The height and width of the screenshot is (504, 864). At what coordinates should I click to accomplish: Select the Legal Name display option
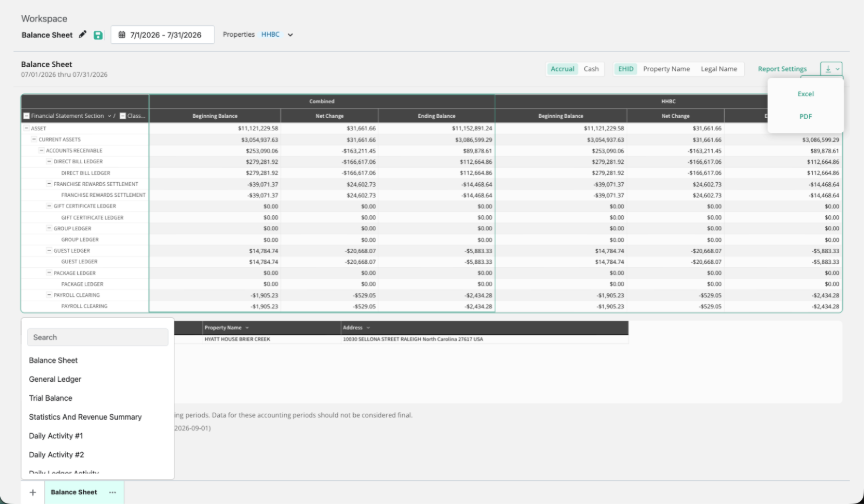pos(719,69)
